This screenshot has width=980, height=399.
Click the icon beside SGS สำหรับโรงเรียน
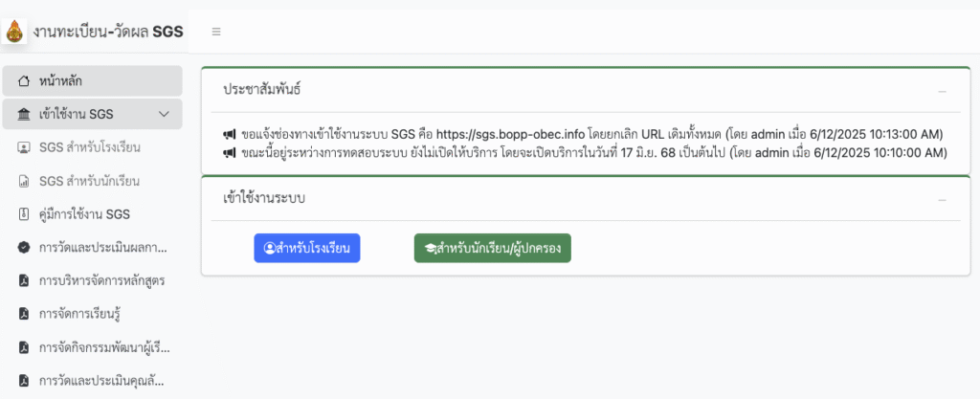[x=24, y=147]
